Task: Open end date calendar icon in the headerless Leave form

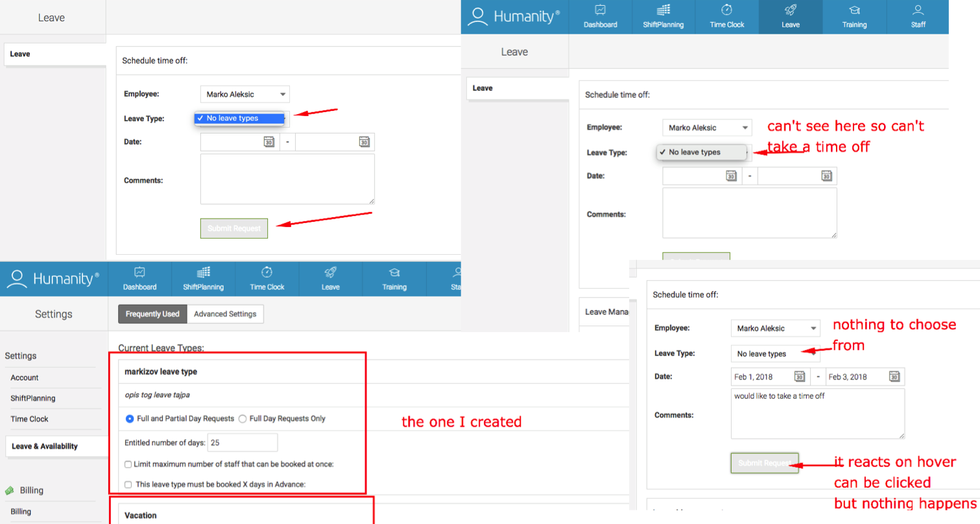Action: point(365,142)
